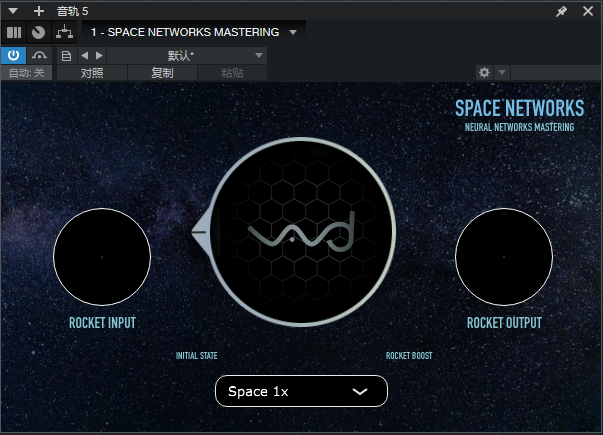Viewport: 603px width, 435px height.
Task: Go to the previous preset arrow
Action: (x=84, y=55)
